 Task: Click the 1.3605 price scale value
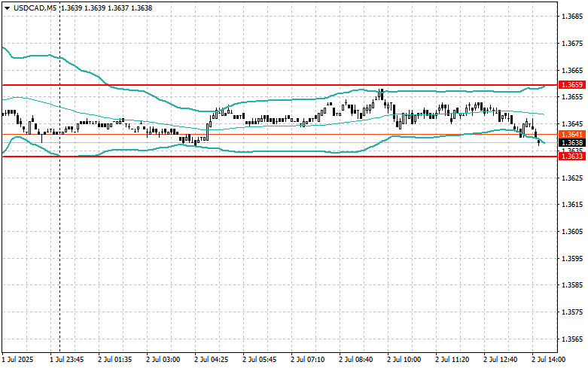pos(572,232)
